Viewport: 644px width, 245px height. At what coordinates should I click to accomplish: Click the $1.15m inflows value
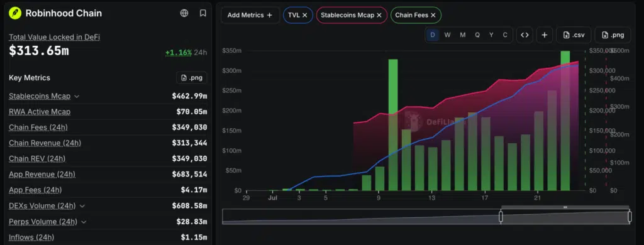(194, 237)
